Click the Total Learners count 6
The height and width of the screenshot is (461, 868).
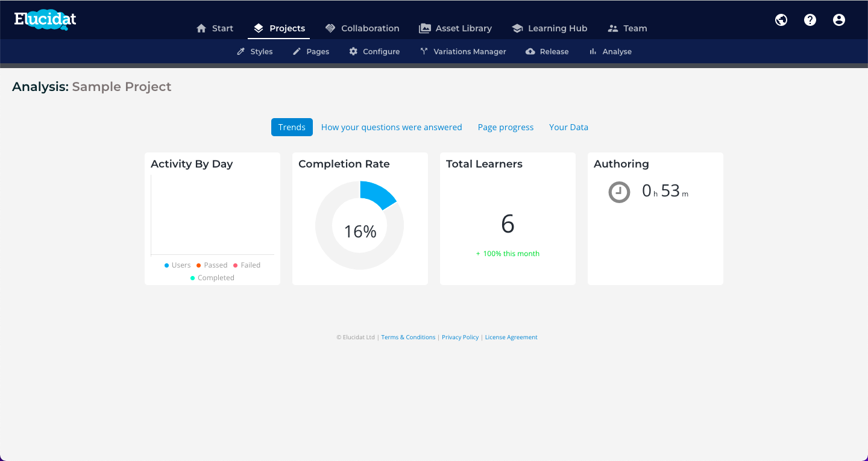point(508,224)
